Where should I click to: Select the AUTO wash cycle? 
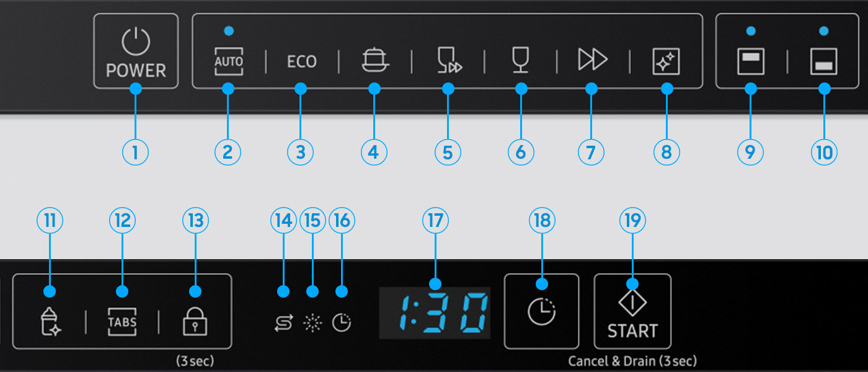228,61
